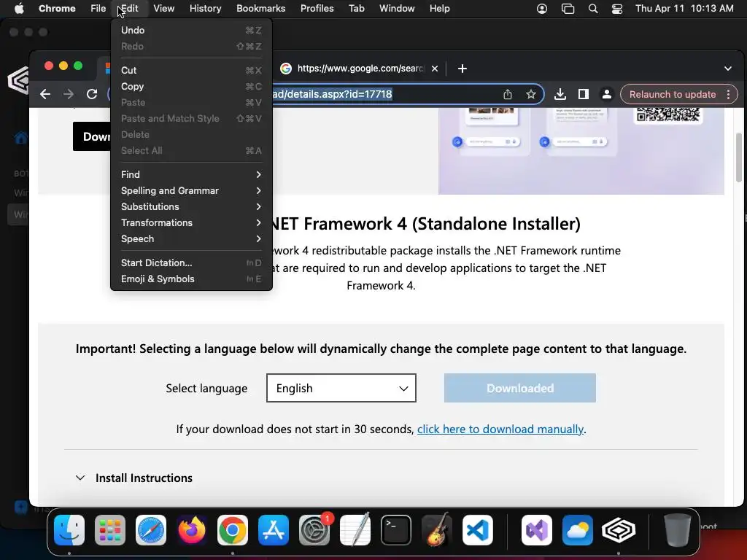Open the Apple menu

tap(19, 9)
